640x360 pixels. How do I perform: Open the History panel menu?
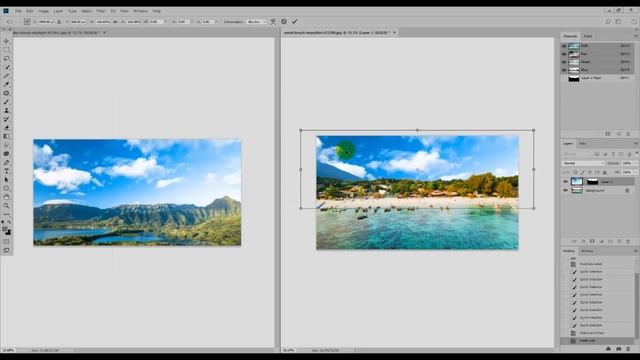point(636,251)
